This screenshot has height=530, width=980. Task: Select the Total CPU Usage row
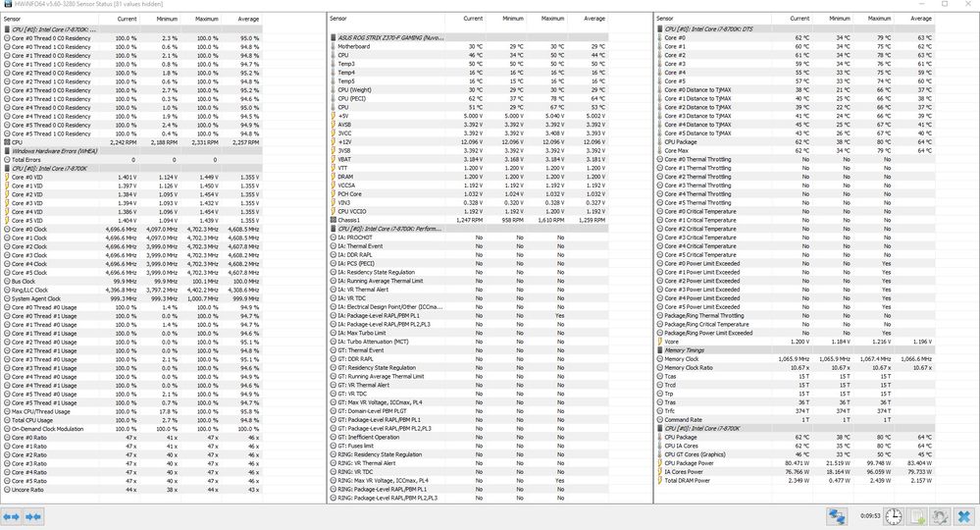pos(131,420)
